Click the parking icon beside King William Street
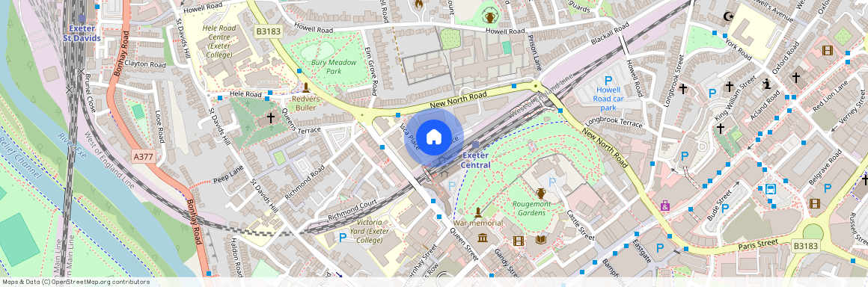Image resolution: width=868 pixels, height=287 pixels. [712, 93]
